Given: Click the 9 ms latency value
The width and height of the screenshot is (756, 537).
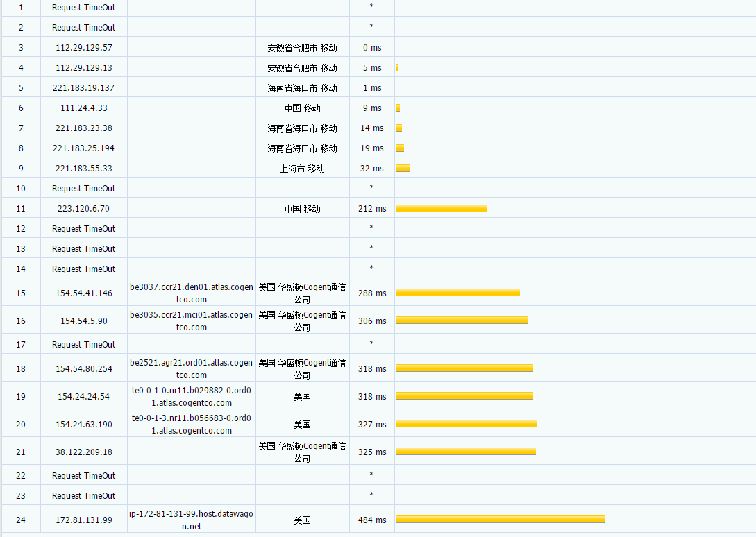Looking at the screenshot, I should coord(372,108).
